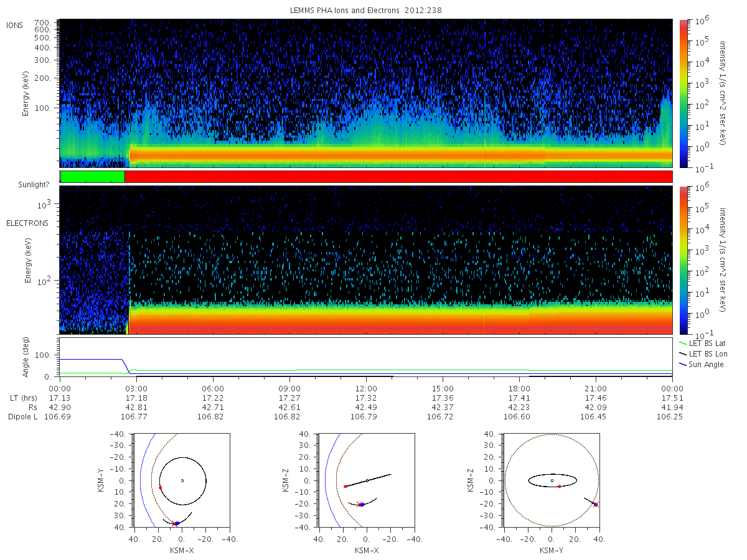The width and height of the screenshot is (747, 560).
Task: Select the Rs value 42.49
Action: pyautogui.click(x=366, y=407)
